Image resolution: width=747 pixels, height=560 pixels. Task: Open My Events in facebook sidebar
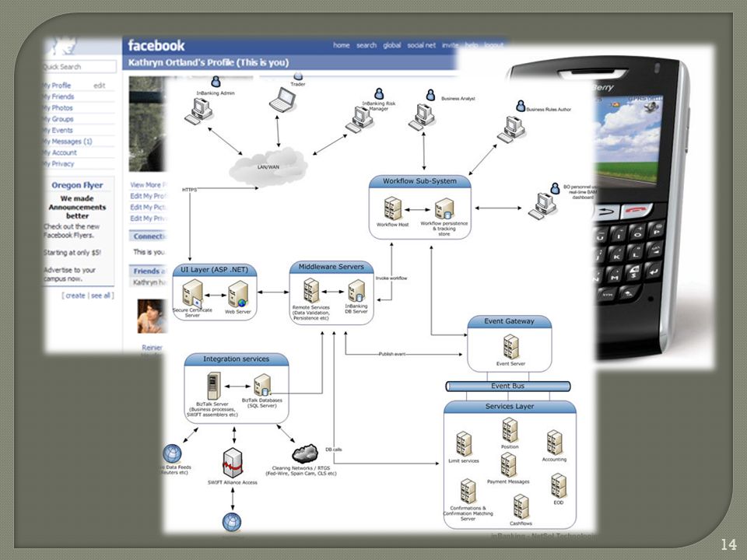pos(58,130)
